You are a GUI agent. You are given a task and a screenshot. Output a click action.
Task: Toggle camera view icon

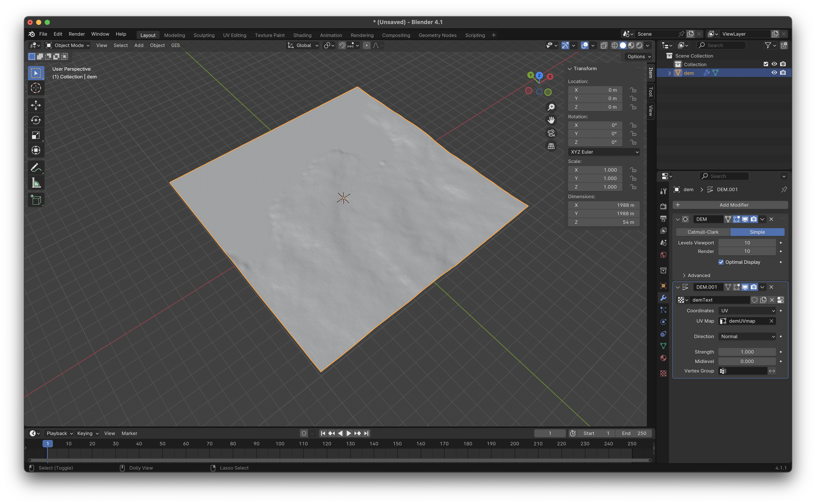[551, 133]
